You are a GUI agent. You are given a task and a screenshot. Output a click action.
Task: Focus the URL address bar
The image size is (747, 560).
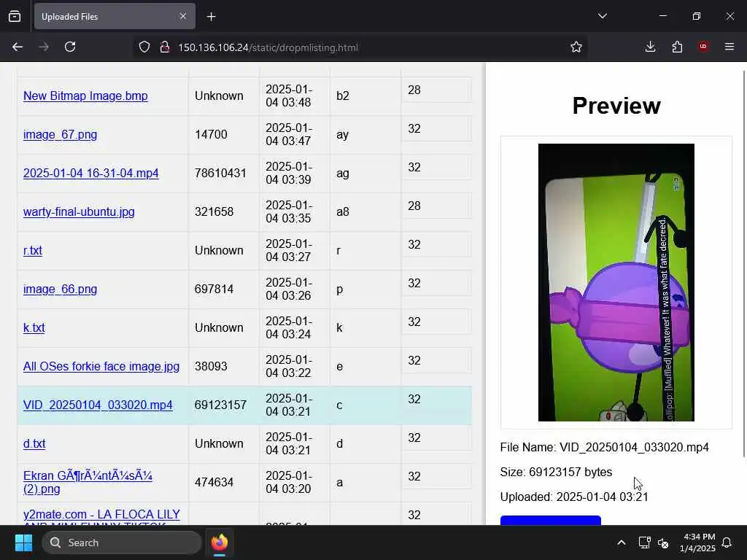coord(362,47)
